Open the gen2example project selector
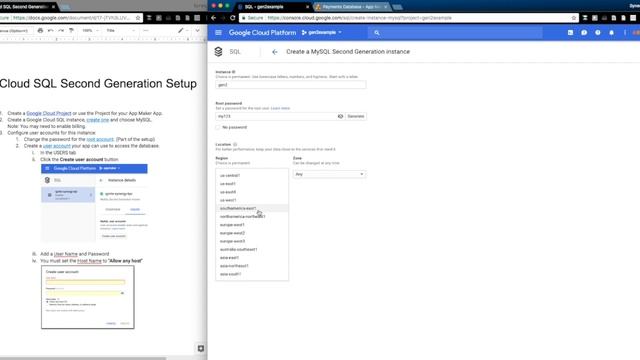The height and width of the screenshot is (360, 640). click(x=322, y=33)
